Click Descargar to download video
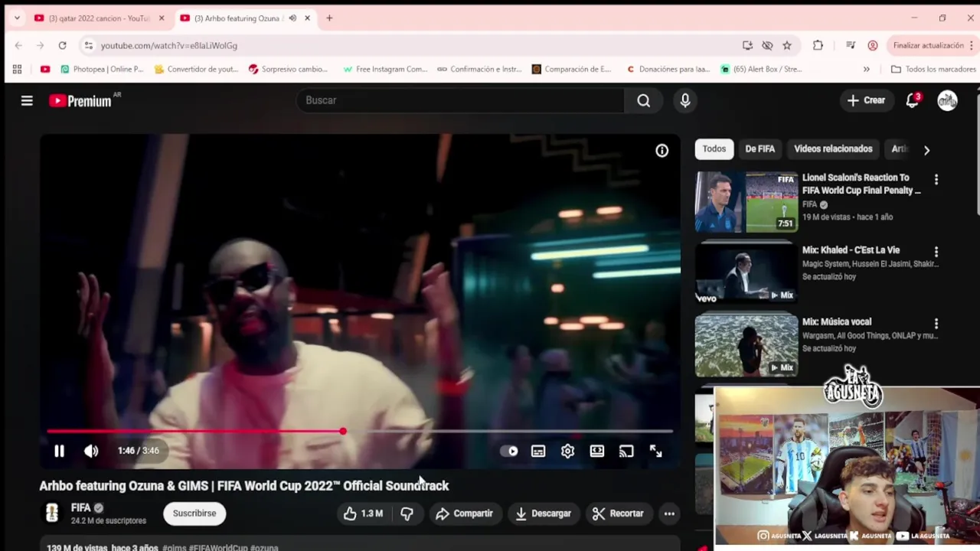The width and height of the screenshot is (980, 551). point(544,514)
